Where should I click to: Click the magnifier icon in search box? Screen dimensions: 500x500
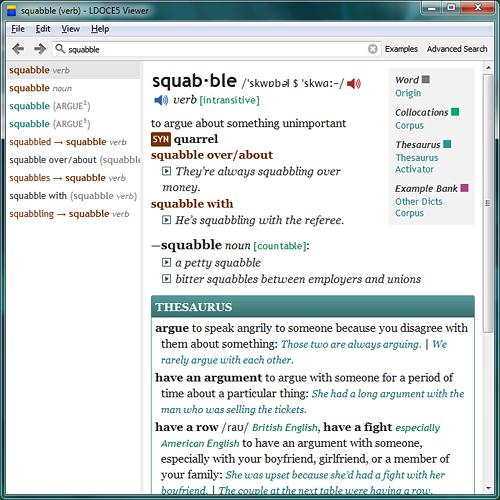pos(60,49)
